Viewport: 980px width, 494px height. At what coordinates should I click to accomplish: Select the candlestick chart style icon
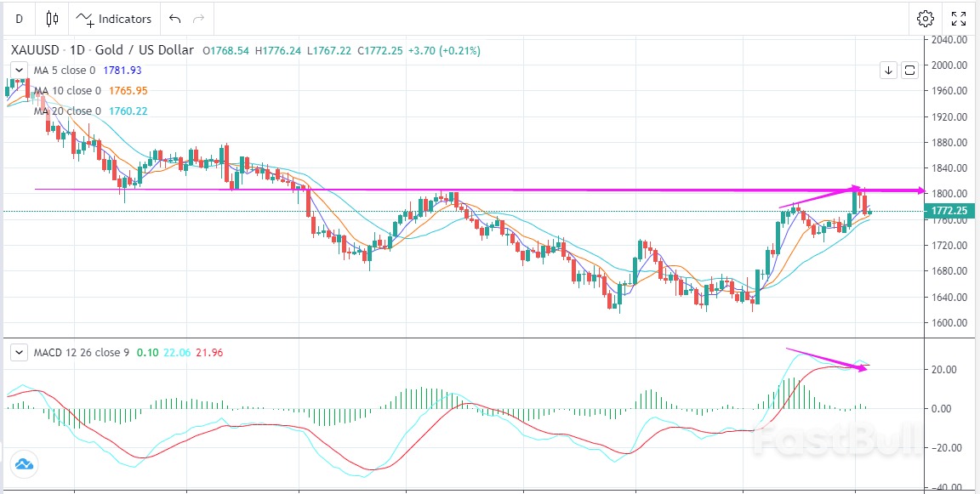[52, 18]
